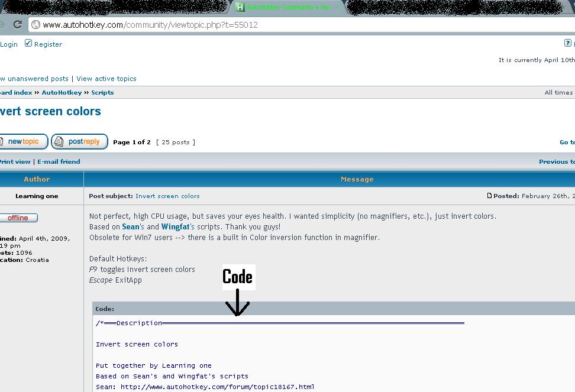The height and width of the screenshot is (392, 575).
Task: Click the Register checkmark icon
Action: [28, 43]
